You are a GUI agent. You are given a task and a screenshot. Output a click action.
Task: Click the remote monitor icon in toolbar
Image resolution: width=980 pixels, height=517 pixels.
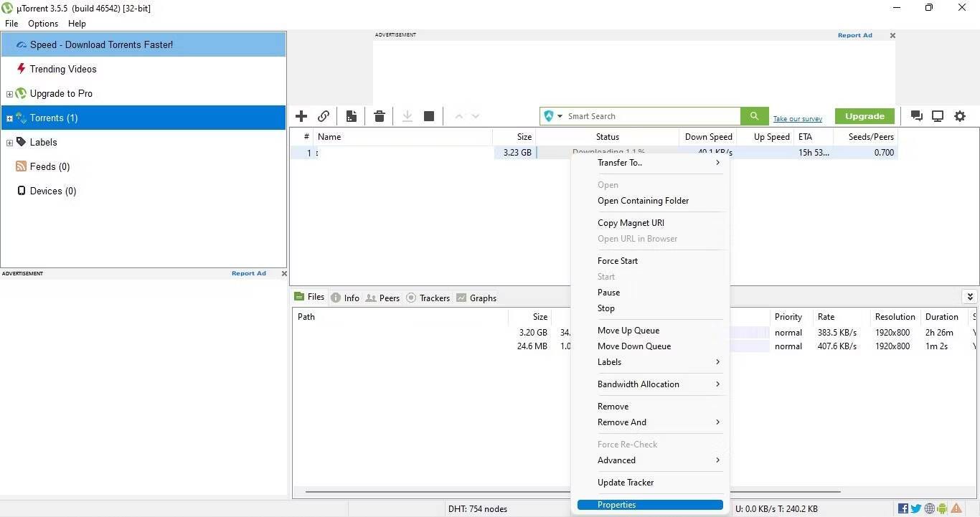(938, 116)
